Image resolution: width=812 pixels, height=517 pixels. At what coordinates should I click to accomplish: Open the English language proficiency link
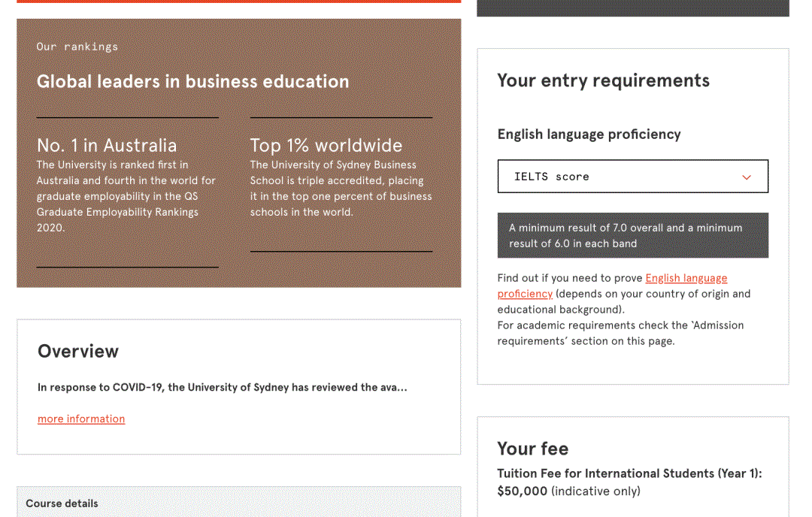(x=686, y=278)
